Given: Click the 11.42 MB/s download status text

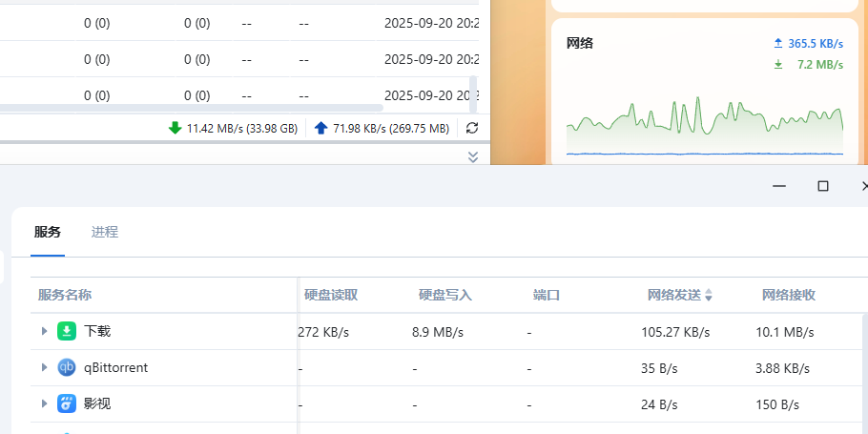Looking at the screenshot, I should (x=242, y=129).
